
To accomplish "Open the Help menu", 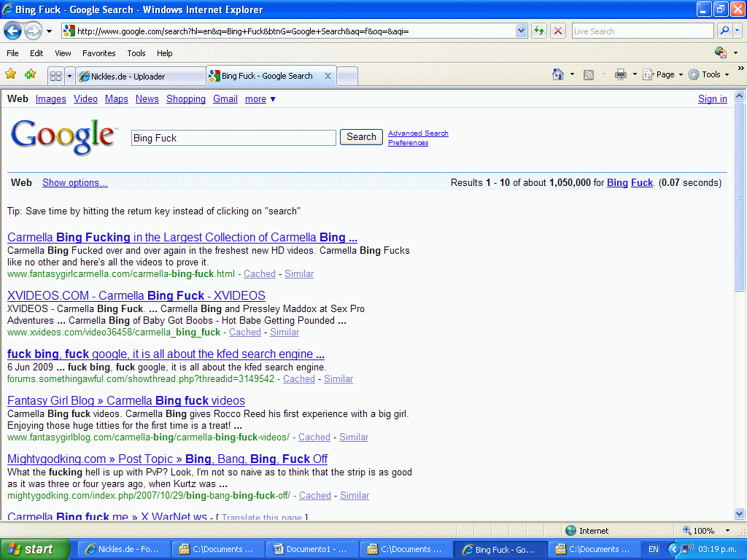I will coord(164,53).
